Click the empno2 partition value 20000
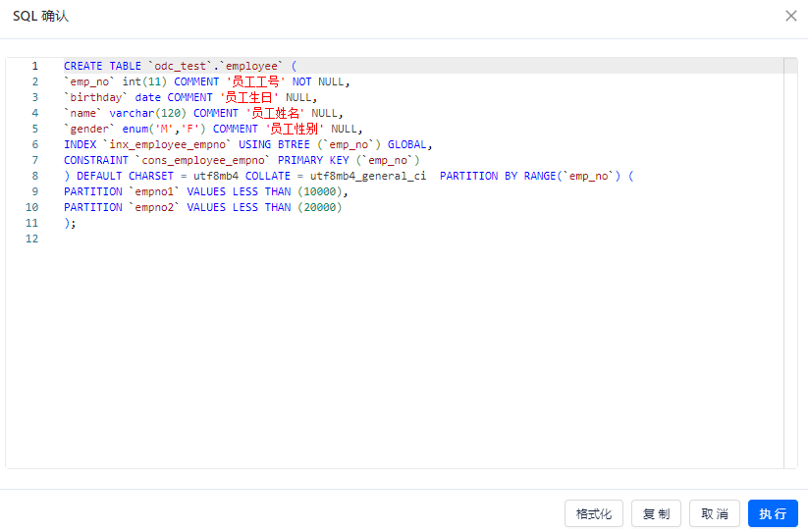Image resolution: width=808 pixels, height=532 pixels. [319, 207]
